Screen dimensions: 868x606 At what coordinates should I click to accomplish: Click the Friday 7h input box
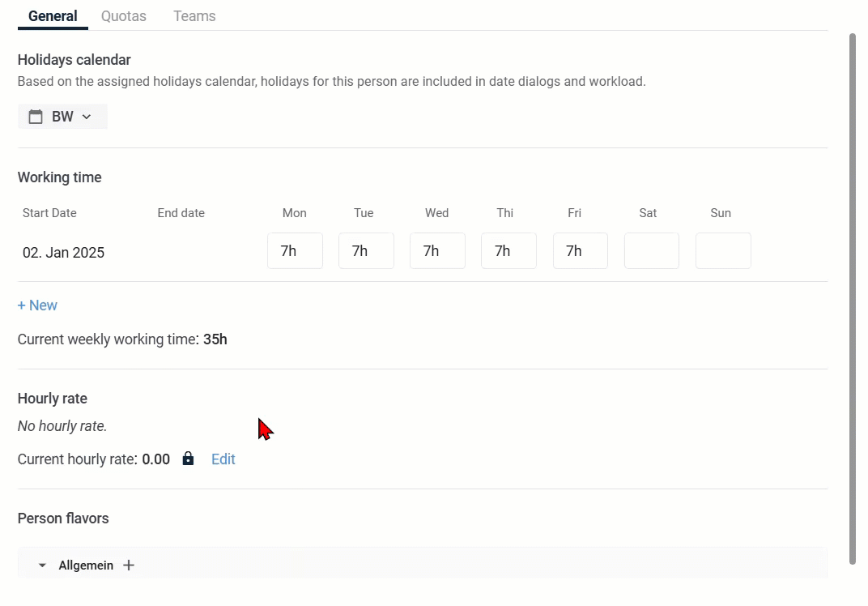(580, 251)
